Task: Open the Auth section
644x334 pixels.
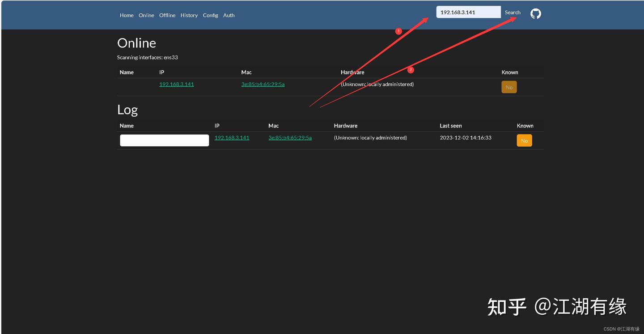Action: coord(229,15)
